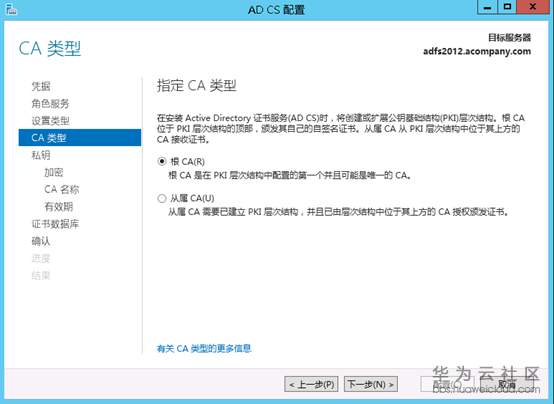The height and width of the screenshot is (404, 554).
Task: Click the 指定 CA 类型 heading
Action: 197,86
